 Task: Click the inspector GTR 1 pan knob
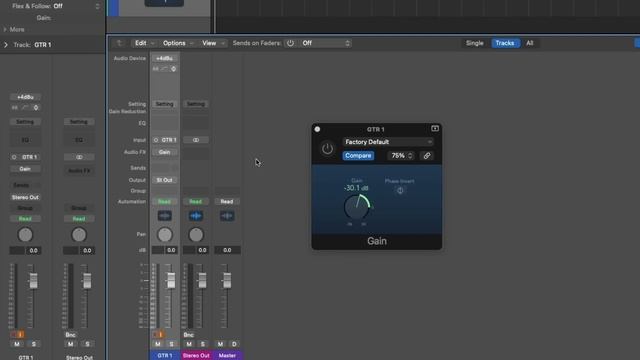point(25,235)
